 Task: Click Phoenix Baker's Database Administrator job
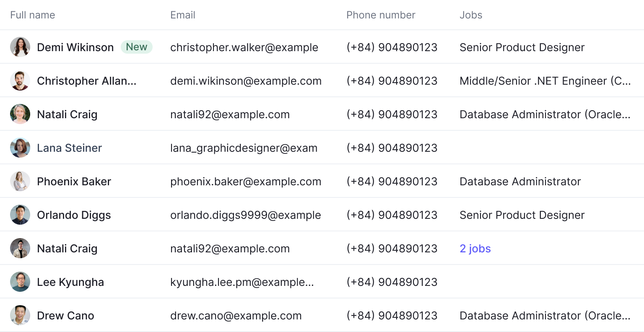[520, 182]
